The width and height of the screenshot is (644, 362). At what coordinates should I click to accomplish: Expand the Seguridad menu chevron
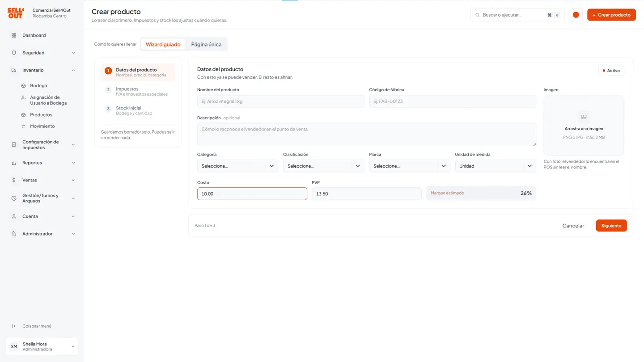(73, 53)
